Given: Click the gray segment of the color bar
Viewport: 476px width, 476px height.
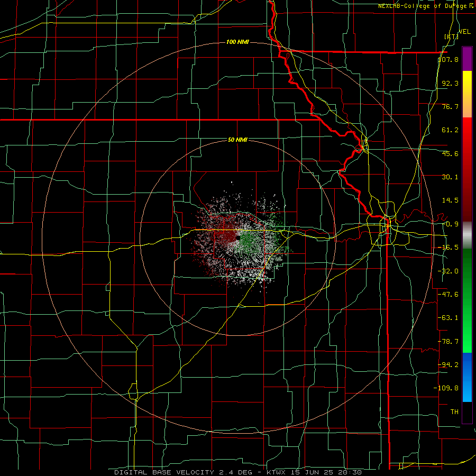Looking at the screenshot, I should (x=467, y=235).
